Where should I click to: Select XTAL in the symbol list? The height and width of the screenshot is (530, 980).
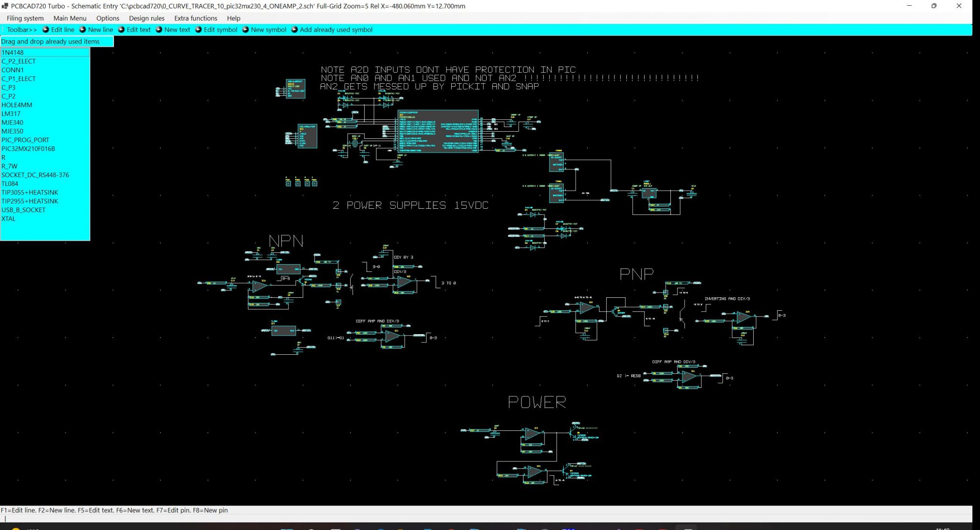(x=45, y=219)
